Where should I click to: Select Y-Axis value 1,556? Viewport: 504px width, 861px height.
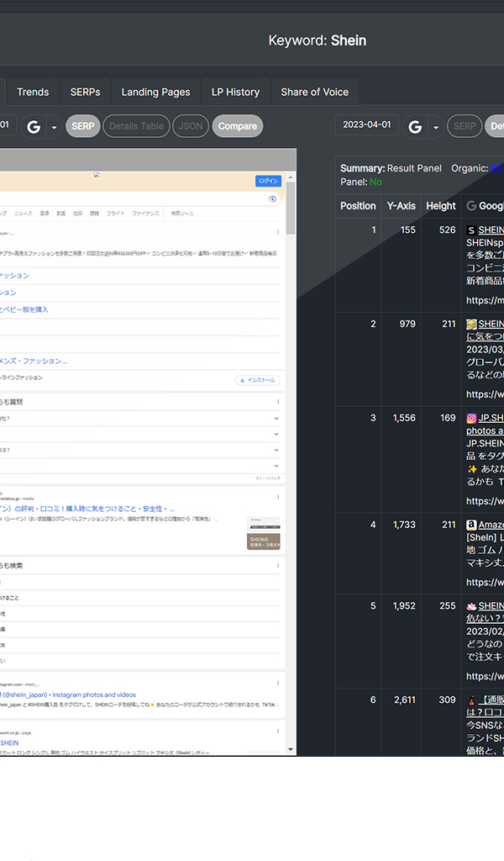tap(404, 418)
